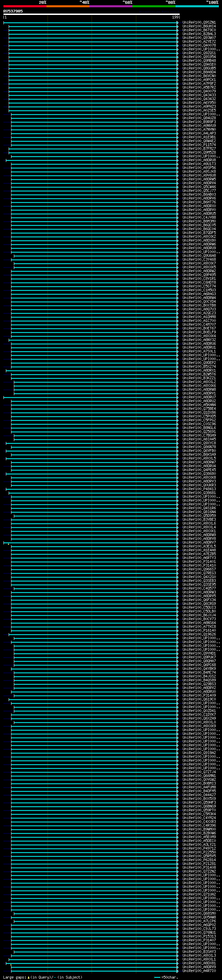The height and width of the screenshot is (980, 222).
Task: Select the UniRef100_Q76NU1 label
Action: point(199,932)
